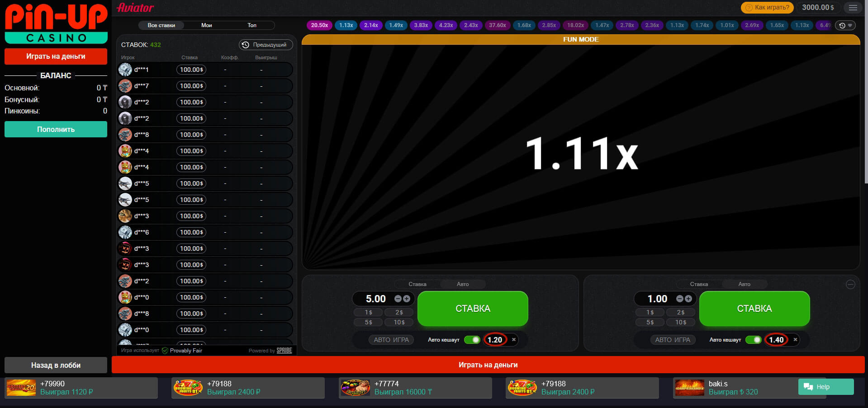
Task: Place the 5.00 bet with СТАВКА
Action: coord(473,309)
